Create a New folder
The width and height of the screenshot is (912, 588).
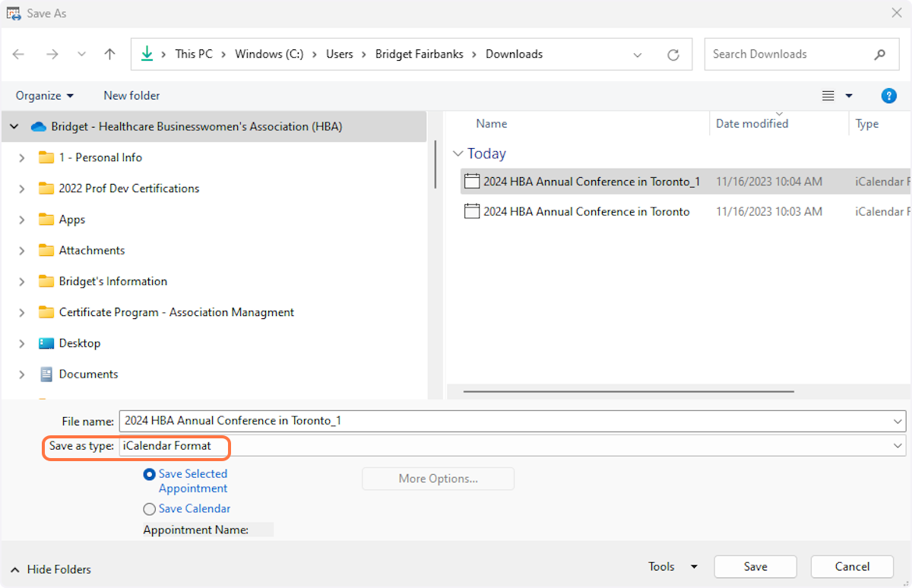click(131, 96)
